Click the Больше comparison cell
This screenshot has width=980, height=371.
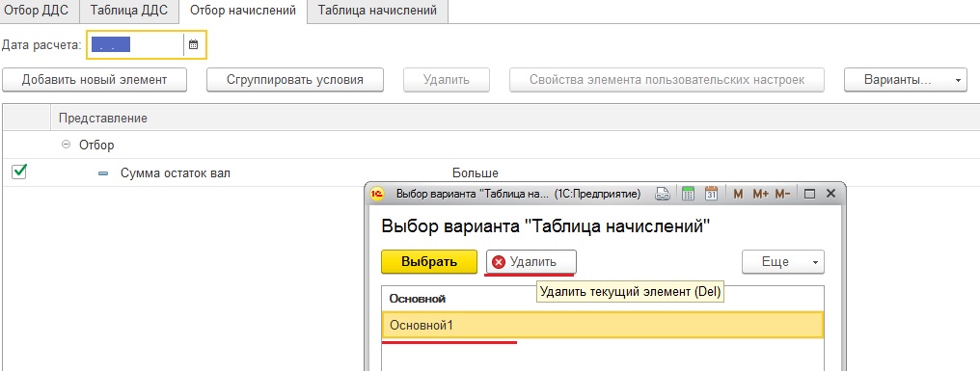click(475, 173)
